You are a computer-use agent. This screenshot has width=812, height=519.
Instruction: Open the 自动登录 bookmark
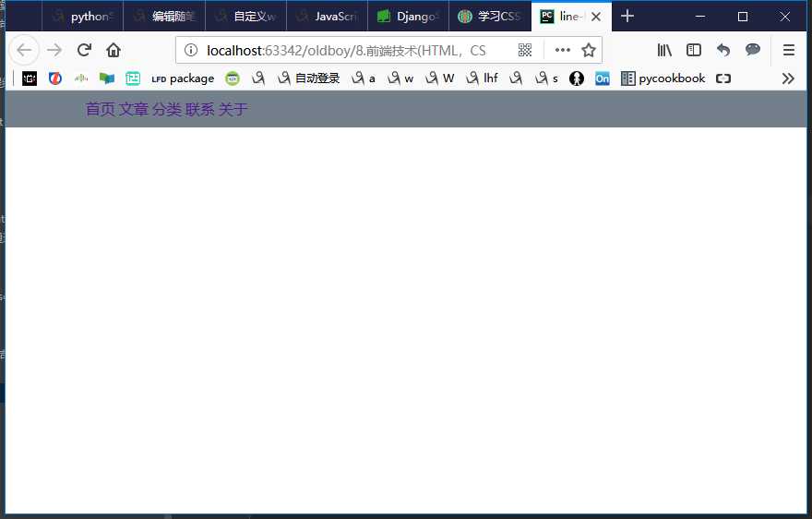308,78
